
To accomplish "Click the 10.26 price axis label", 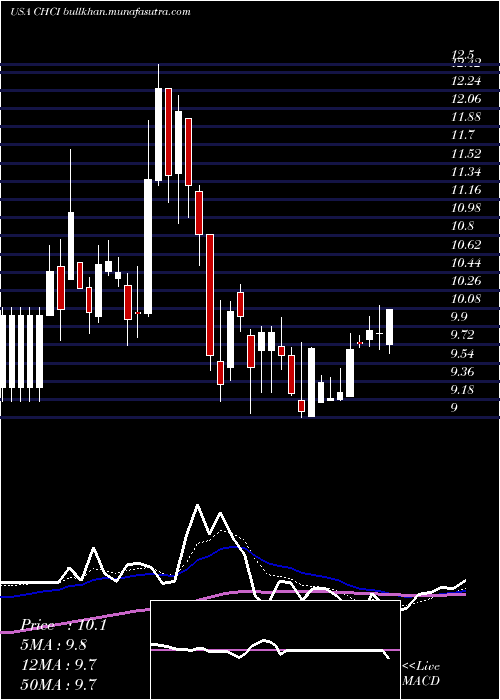I will (x=467, y=280).
